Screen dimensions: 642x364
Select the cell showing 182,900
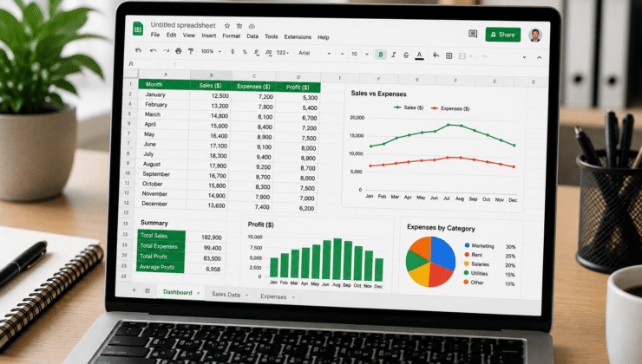[204, 237]
